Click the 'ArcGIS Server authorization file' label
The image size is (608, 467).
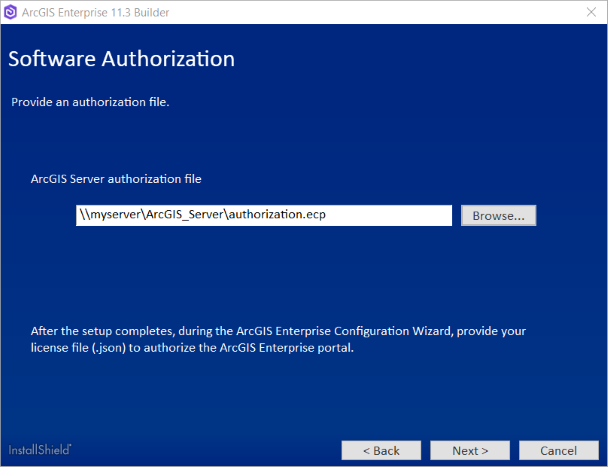tap(116, 179)
